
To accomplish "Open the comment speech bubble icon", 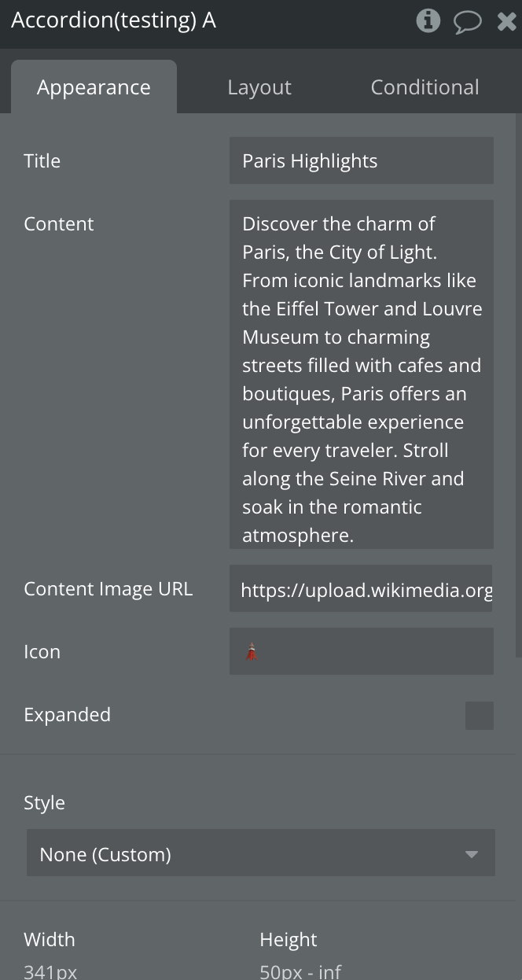I will point(468,21).
